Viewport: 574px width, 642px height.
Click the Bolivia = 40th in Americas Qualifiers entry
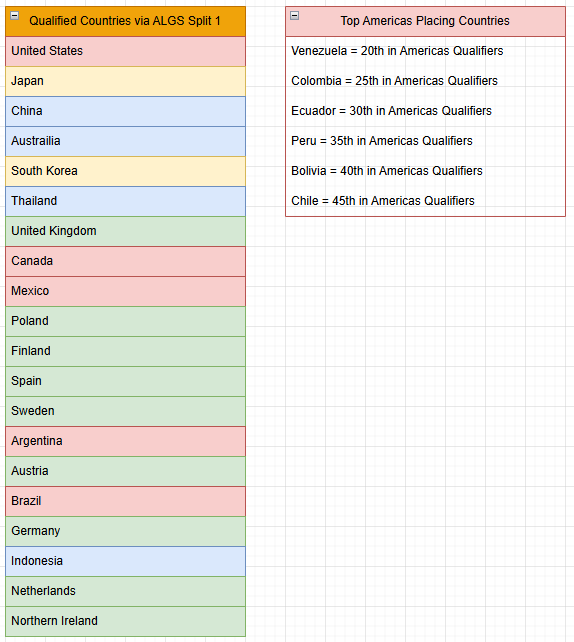click(425, 171)
